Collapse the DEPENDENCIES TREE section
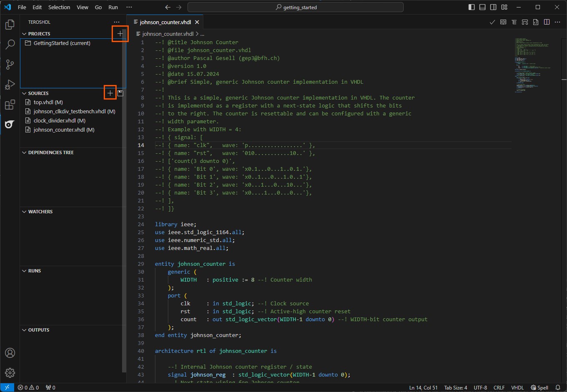Image resolution: width=567 pixels, height=392 pixels. pyautogui.click(x=24, y=152)
